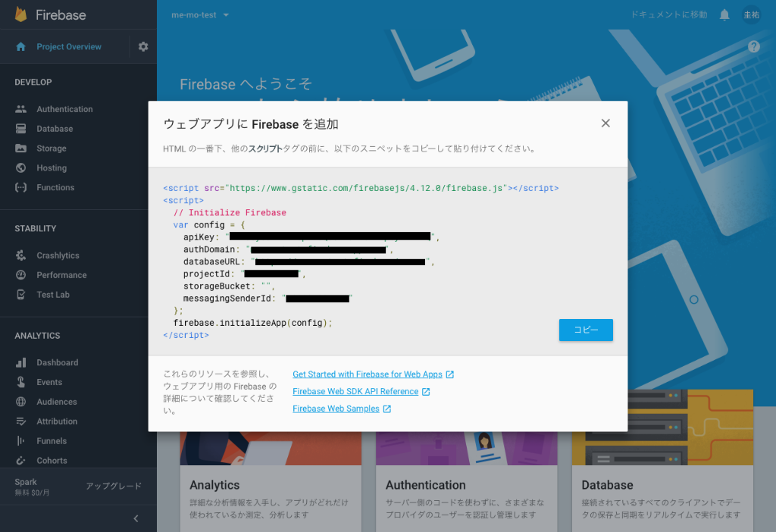Go to Test Lab
The height and width of the screenshot is (532, 776).
tap(53, 295)
